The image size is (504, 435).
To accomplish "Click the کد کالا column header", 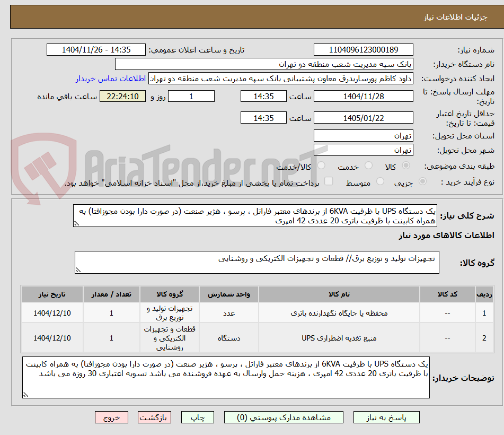I will (447, 294).
